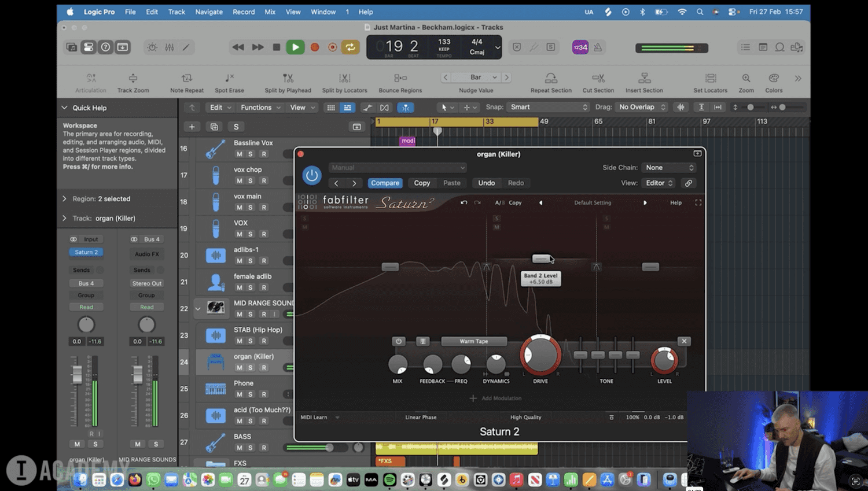This screenshot has height=491, width=868.
Task: Click the Set Locators icon
Action: coord(710,78)
